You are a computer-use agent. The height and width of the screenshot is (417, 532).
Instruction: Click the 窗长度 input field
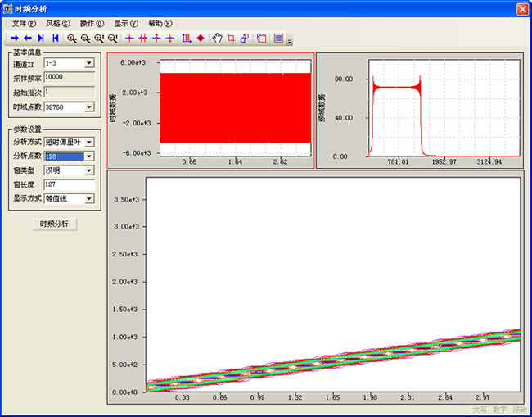click(x=69, y=184)
